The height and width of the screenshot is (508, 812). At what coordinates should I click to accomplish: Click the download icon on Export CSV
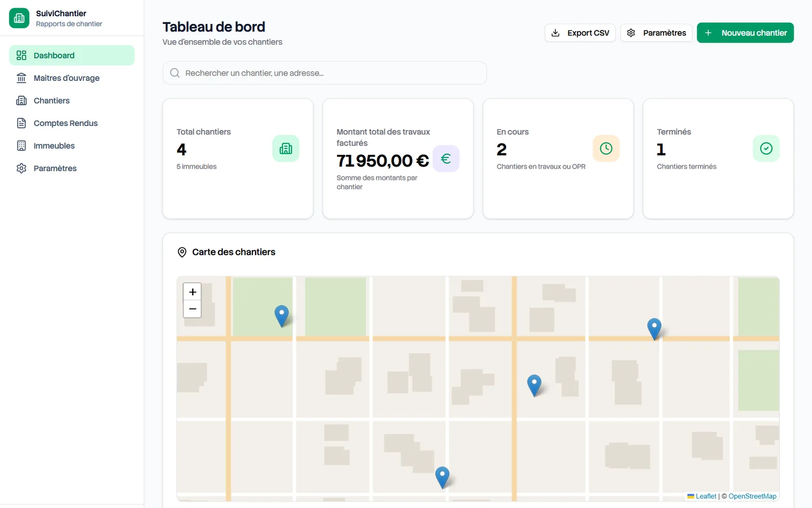coord(556,33)
